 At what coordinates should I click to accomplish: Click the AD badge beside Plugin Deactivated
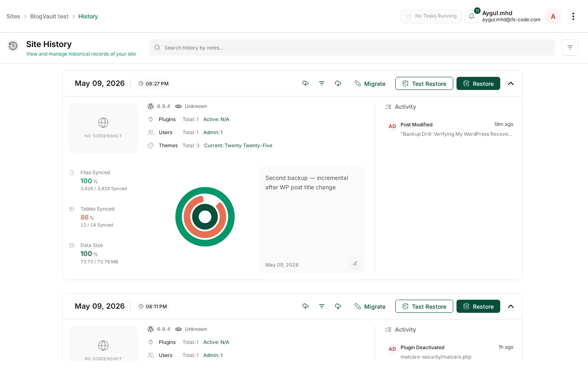coord(392,349)
